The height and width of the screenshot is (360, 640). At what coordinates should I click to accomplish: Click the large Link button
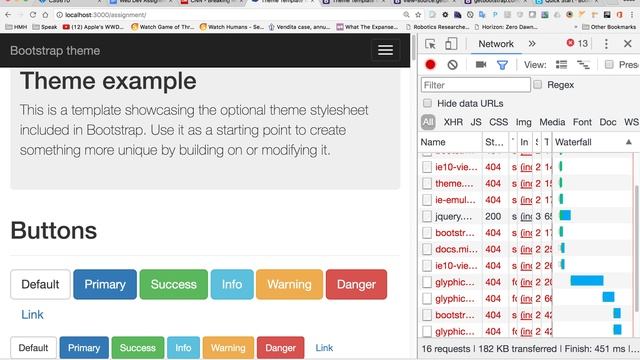pyautogui.click(x=32, y=314)
